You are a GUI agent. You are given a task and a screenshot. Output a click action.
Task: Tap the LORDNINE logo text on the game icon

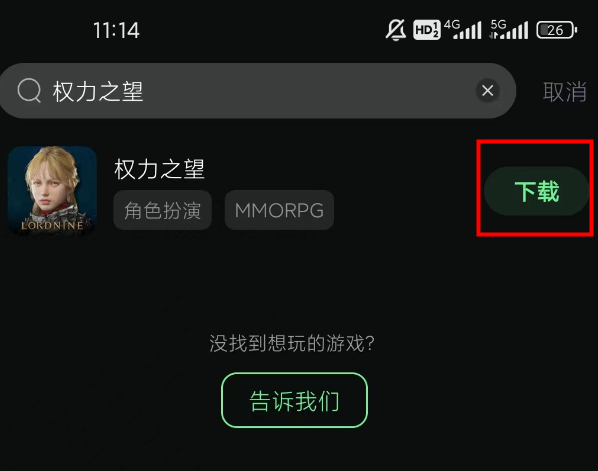click(x=52, y=225)
